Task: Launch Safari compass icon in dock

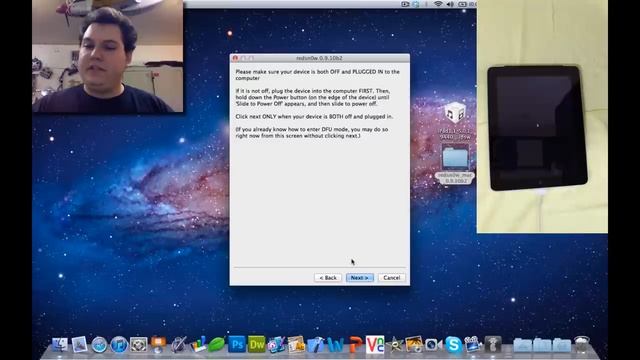Action: pos(99,345)
